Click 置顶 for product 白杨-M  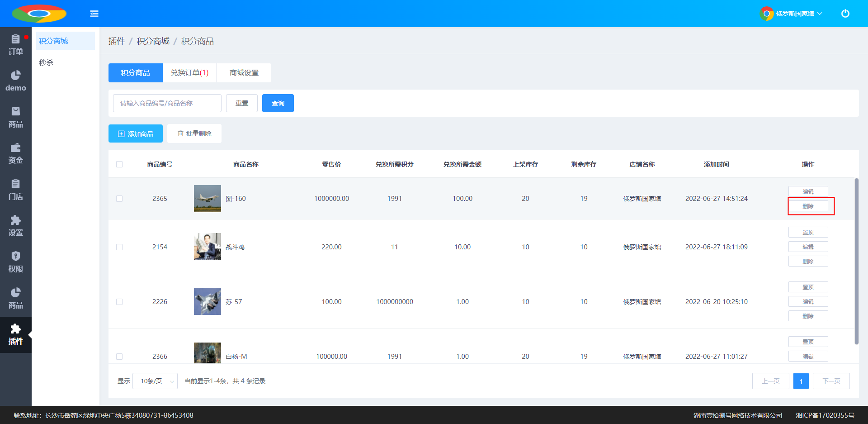(808, 342)
